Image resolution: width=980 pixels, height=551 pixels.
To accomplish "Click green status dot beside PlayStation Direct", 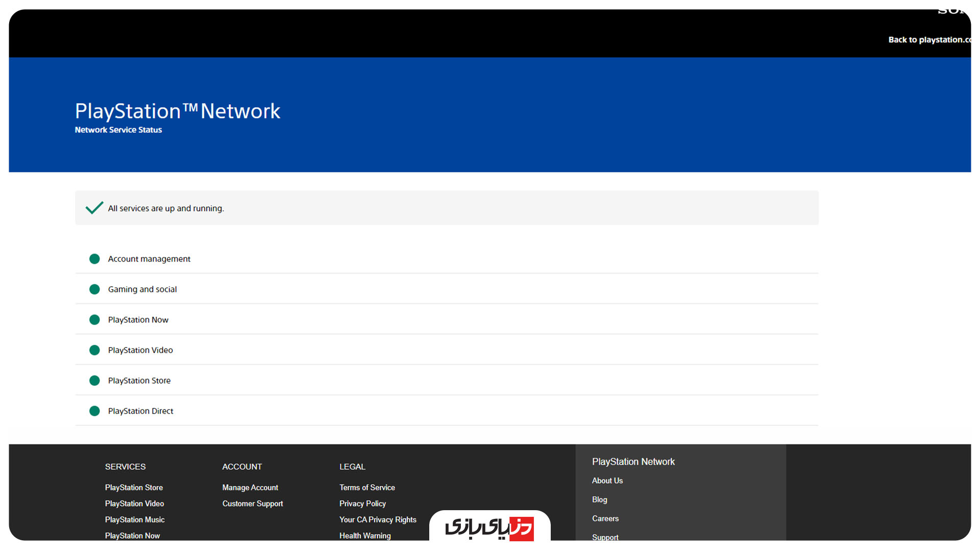I will 94,411.
